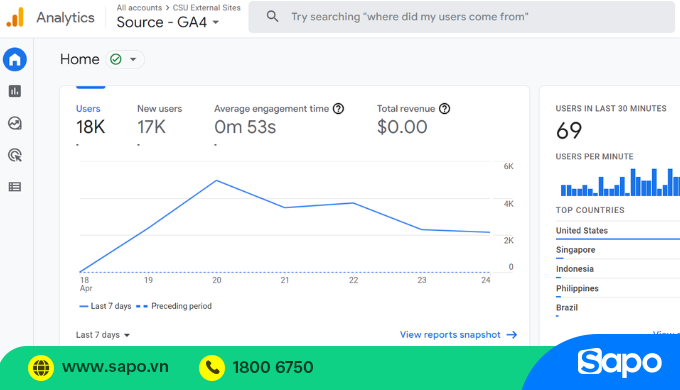This screenshot has height=390, width=680.
Task: Click the phone icon beside 1800 6750
Action: tap(212, 367)
